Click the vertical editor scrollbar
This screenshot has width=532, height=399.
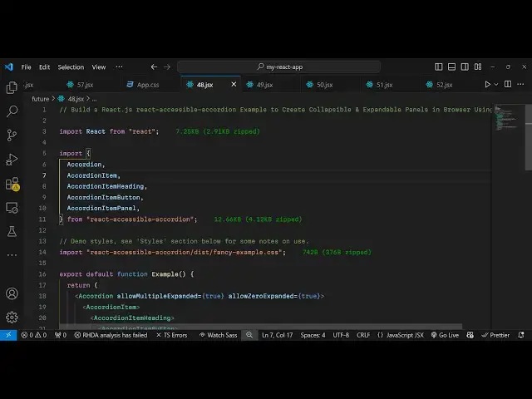[529, 137]
